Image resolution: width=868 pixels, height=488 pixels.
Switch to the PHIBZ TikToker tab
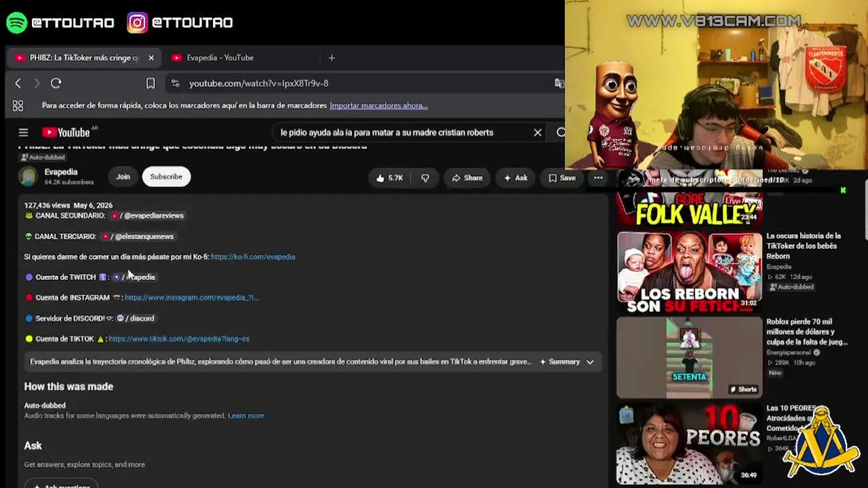point(85,58)
